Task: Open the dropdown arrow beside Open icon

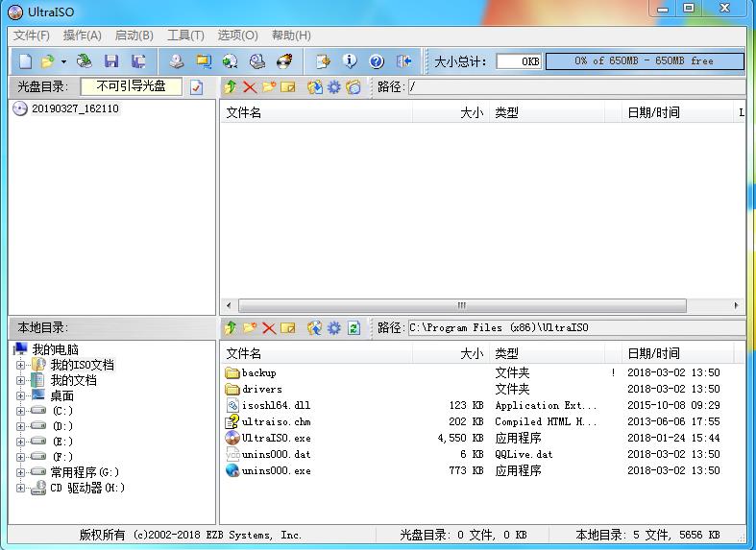Action: click(63, 61)
